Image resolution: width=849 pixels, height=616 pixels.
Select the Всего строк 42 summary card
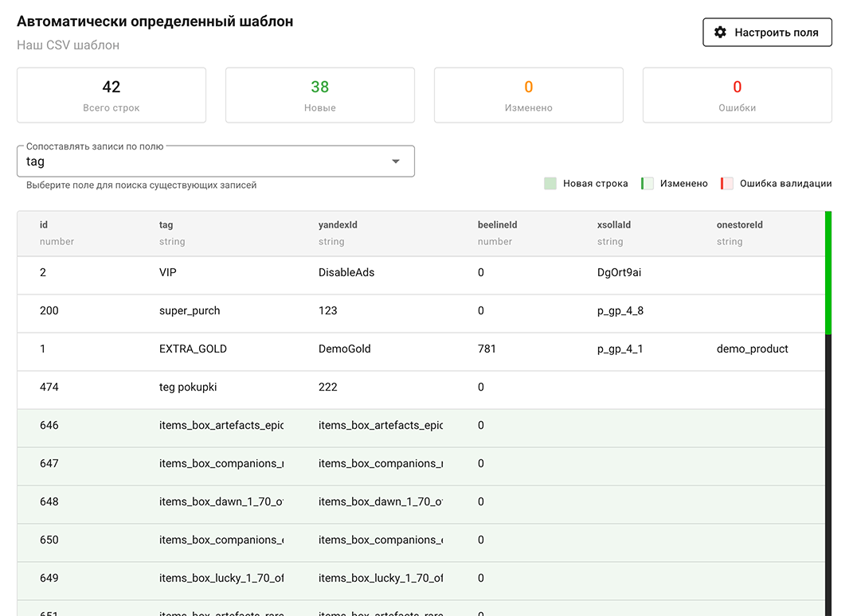tap(112, 96)
